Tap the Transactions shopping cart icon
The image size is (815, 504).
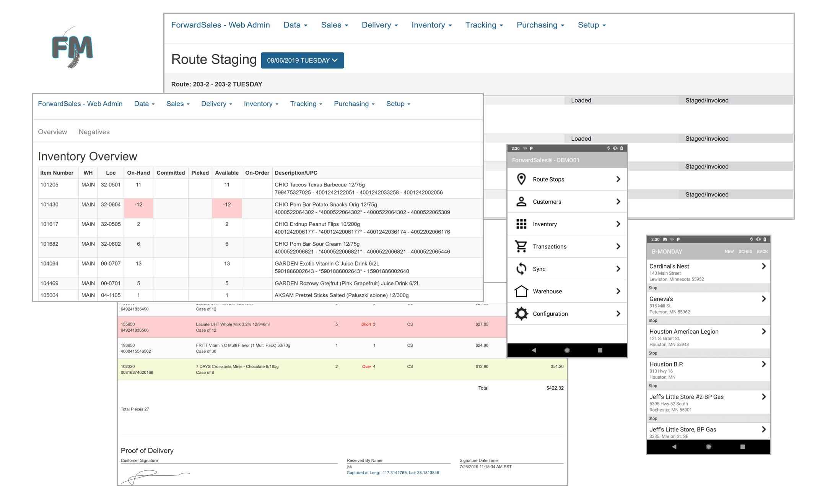[x=521, y=246]
